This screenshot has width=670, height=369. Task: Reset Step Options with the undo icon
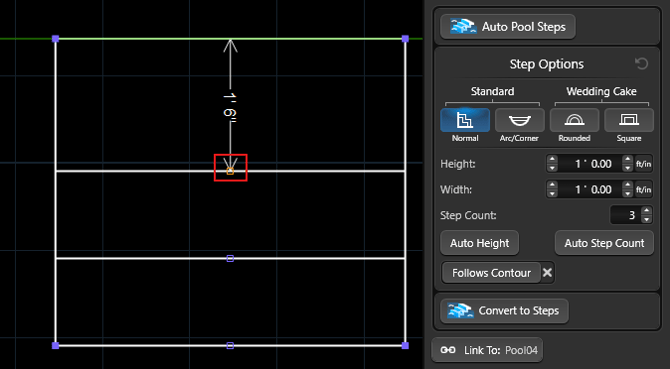(641, 64)
